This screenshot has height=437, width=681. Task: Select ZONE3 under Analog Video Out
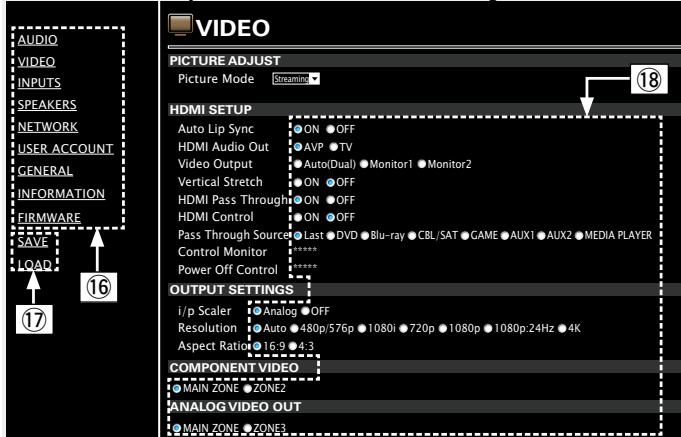(248, 428)
